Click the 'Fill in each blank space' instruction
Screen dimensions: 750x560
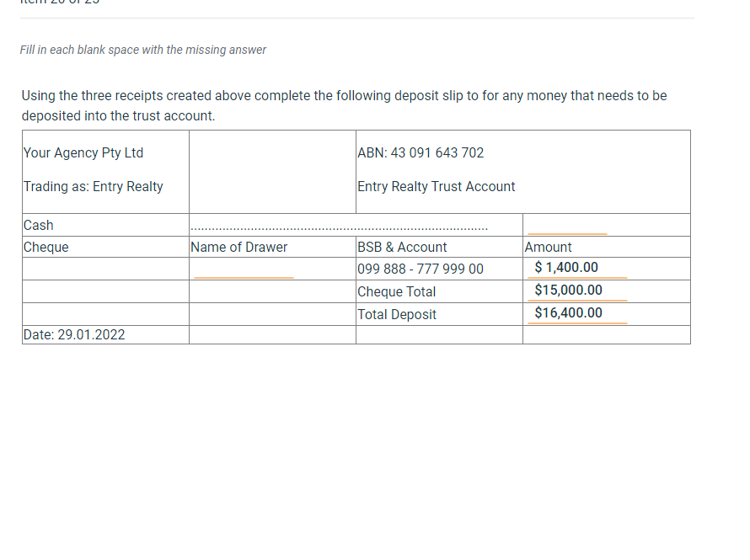pyautogui.click(x=143, y=50)
